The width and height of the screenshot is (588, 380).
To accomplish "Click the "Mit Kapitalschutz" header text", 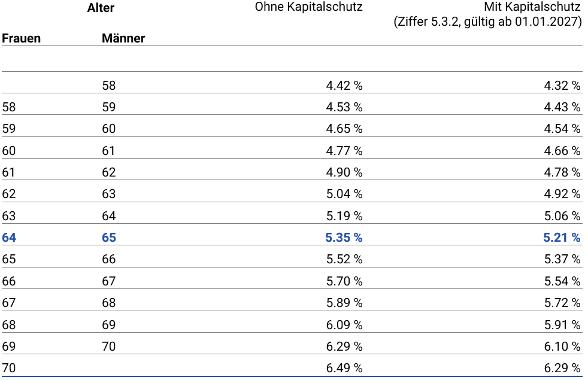I will click(532, 7).
